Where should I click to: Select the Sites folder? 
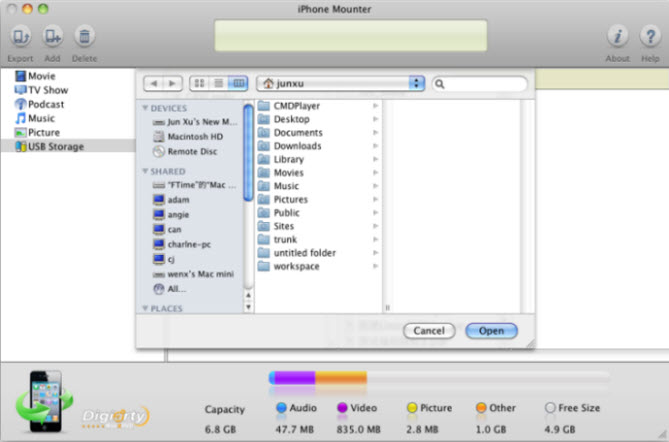tap(276, 226)
